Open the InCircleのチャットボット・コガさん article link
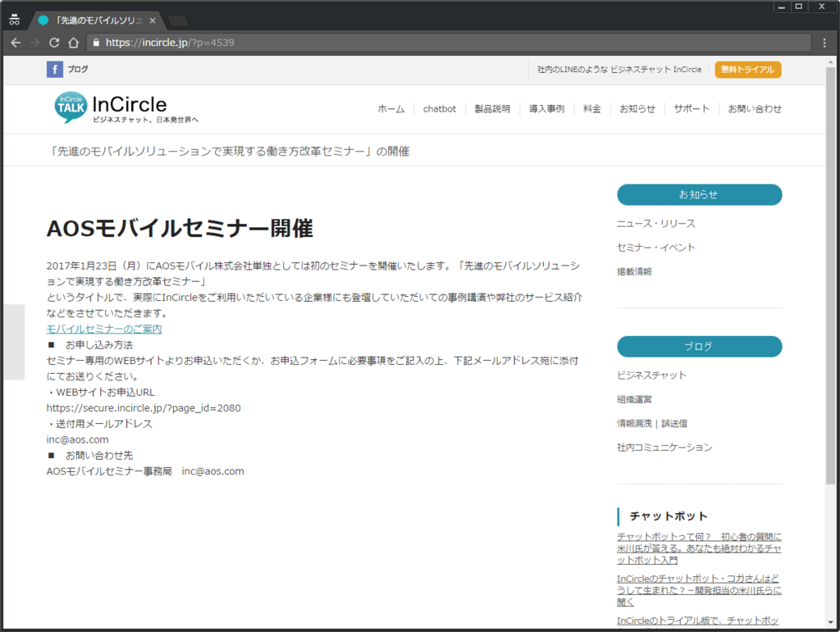840x632 pixels. [699, 590]
